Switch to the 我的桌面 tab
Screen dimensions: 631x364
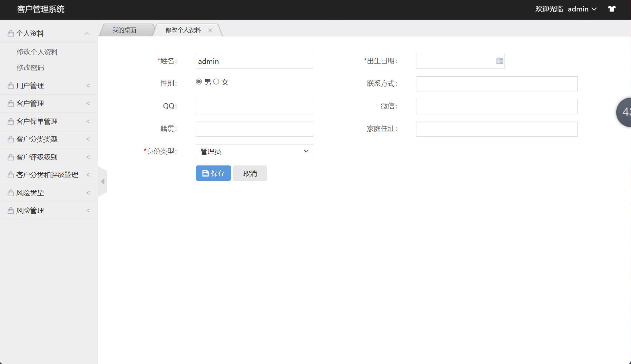tap(125, 30)
